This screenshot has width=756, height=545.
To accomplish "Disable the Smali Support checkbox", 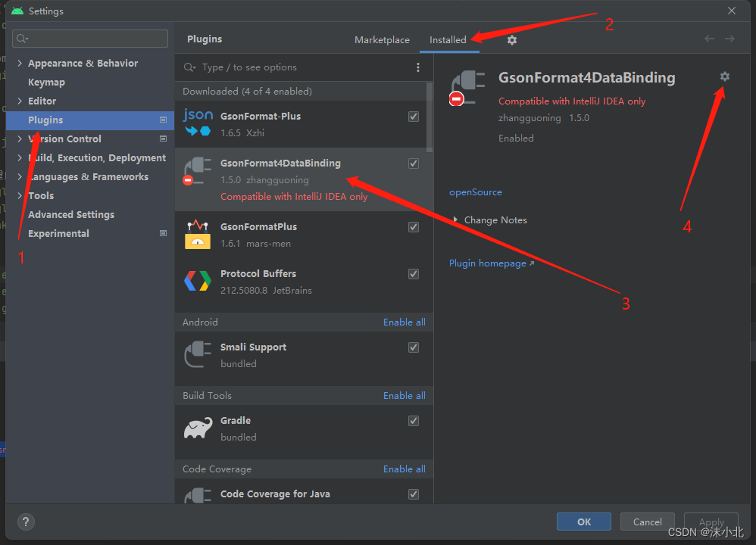I will click(x=414, y=347).
